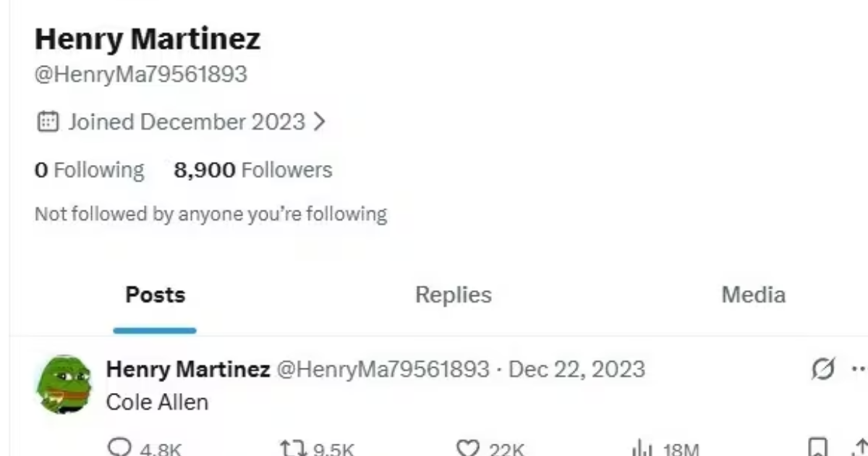868x456 pixels.
Task: Click Henry Martinez author name on the post
Action: click(188, 369)
